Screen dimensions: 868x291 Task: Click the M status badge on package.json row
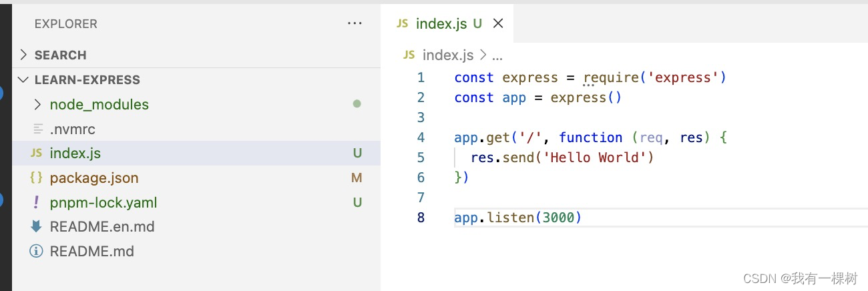(x=357, y=178)
